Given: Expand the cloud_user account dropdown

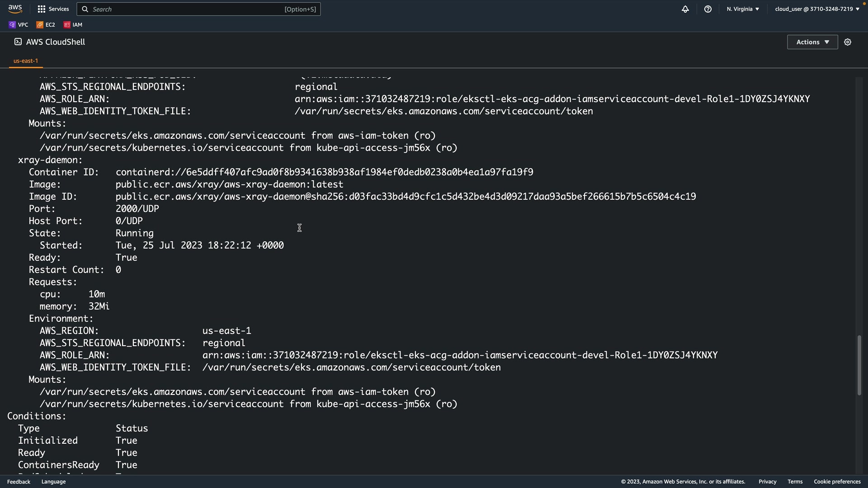Looking at the screenshot, I should [816, 9].
